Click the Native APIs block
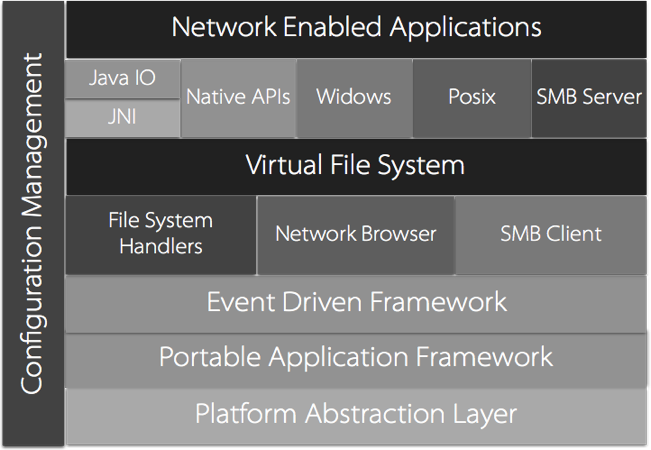Image resolution: width=651 pixels, height=450 pixels. 238,98
